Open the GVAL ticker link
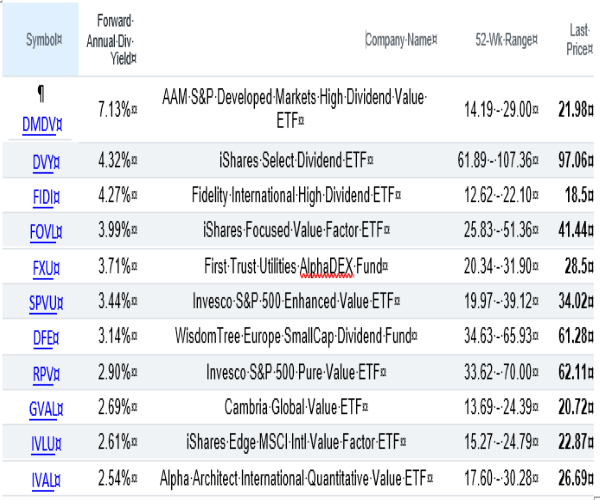Viewport: 600px width, 500px height. [x=39, y=408]
